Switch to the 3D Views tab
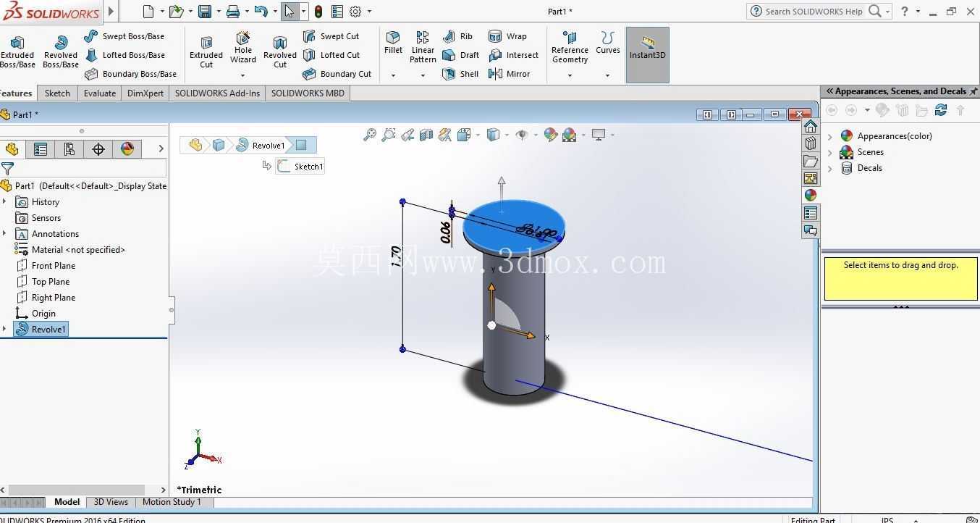The width and height of the screenshot is (980, 523). pyautogui.click(x=111, y=502)
